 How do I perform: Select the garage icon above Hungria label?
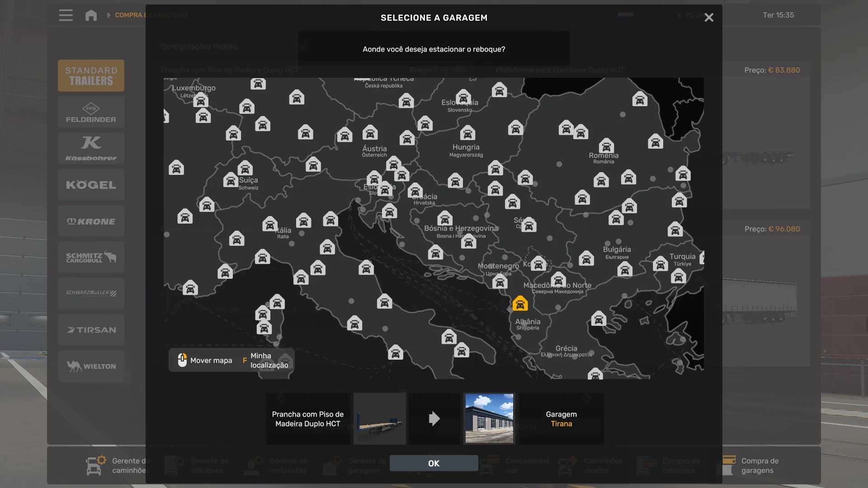(467, 133)
